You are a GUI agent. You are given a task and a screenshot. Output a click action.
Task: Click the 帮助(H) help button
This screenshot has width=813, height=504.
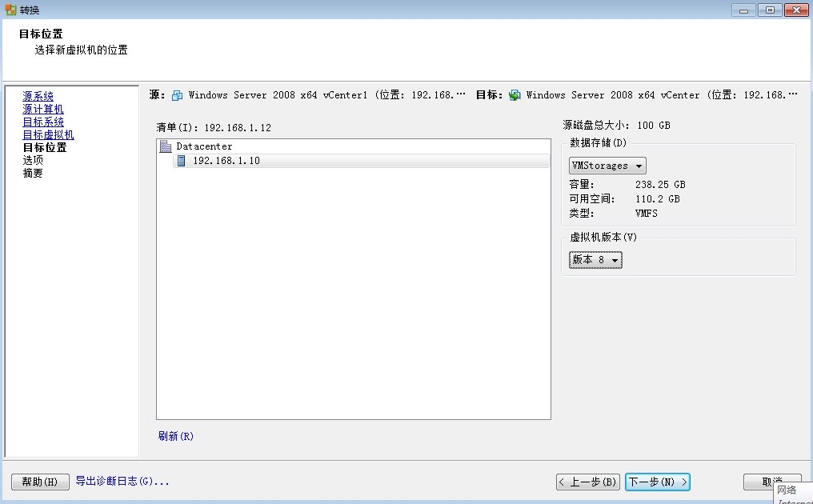coord(40,482)
